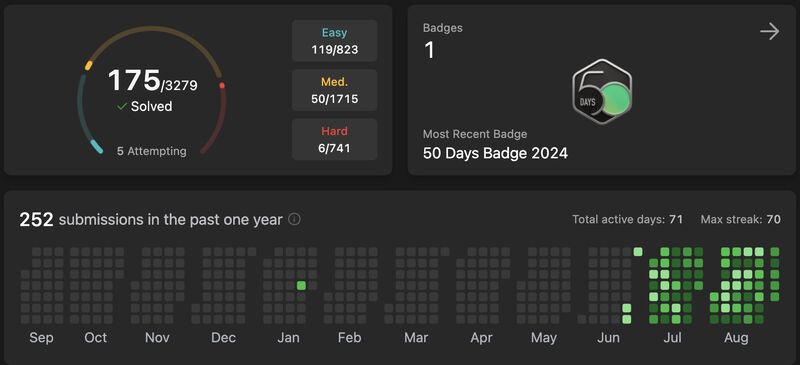Click the Badges heading
This screenshot has height=365, width=800.
[x=443, y=28]
